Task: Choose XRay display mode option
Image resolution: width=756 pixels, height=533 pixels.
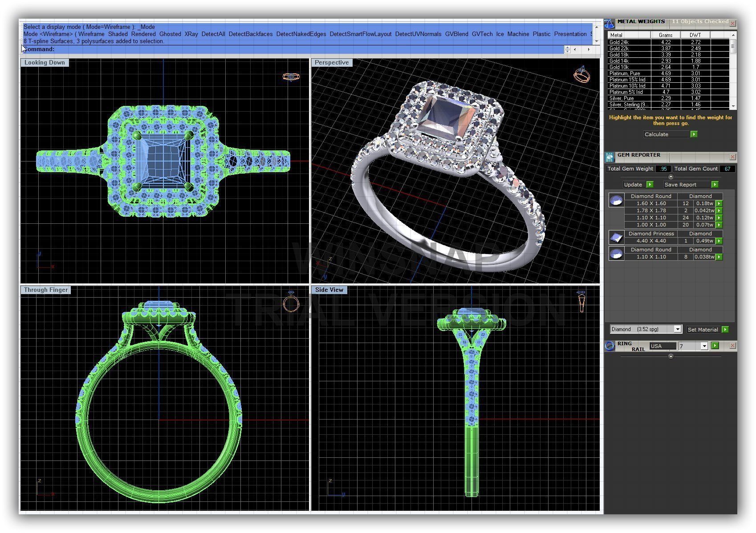Action: click(x=191, y=34)
